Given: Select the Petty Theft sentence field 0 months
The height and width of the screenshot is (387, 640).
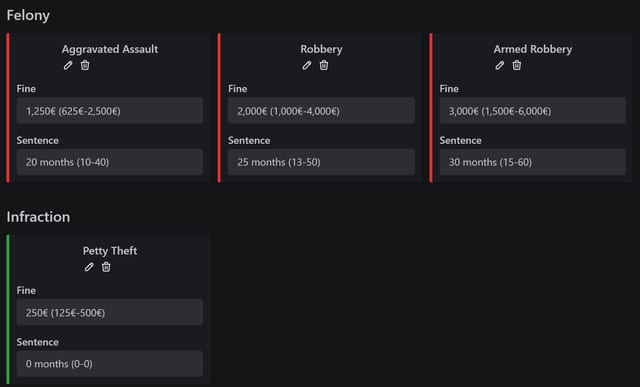Looking at the screenshot, I should 110,364.
